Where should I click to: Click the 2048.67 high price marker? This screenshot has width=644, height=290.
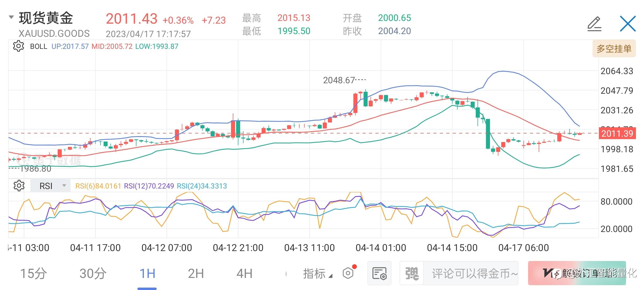339,80
